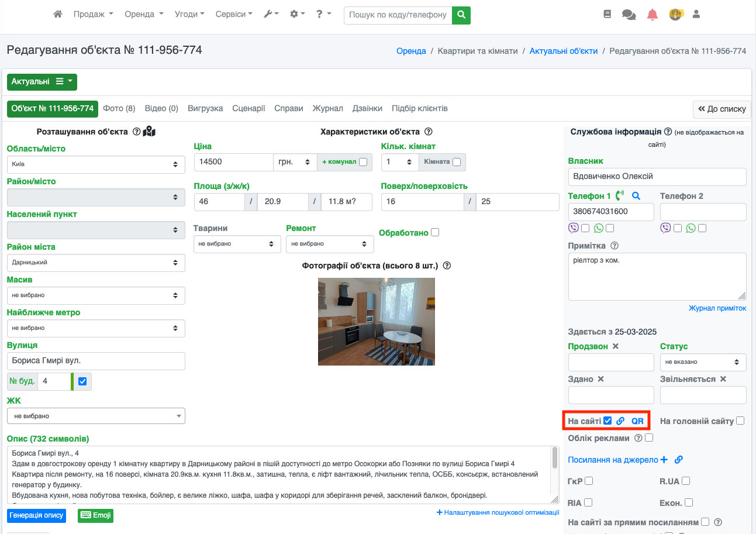Click the Генерація опису button
The width and height of the screenshot is (756, 534).
tap(36, 515)
